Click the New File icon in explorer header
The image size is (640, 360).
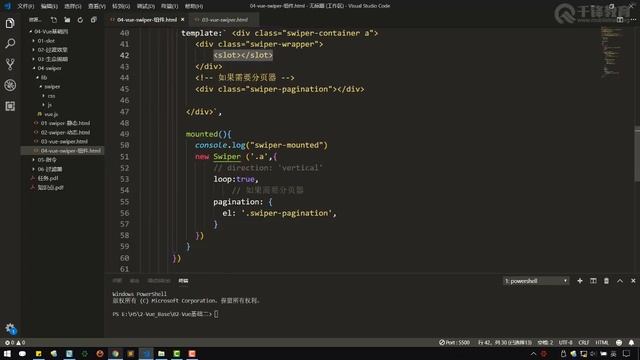pyautogui.click(x=53, y=20)
